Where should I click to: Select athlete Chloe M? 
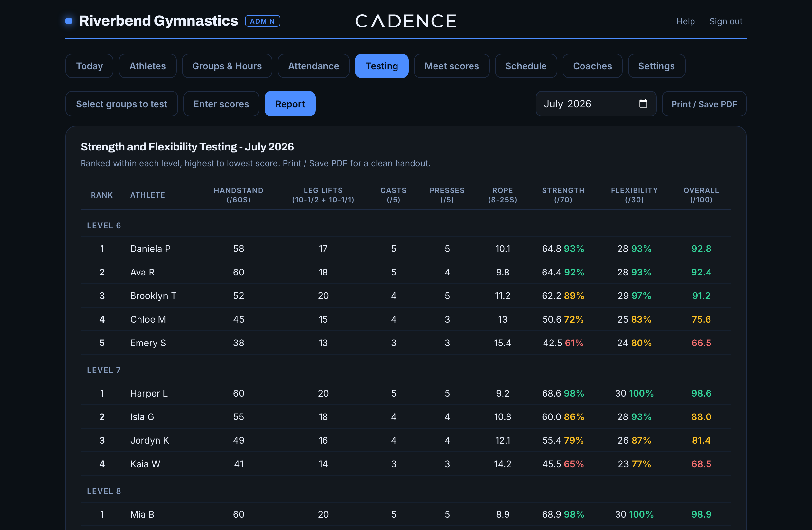click(x=148, y=319)
